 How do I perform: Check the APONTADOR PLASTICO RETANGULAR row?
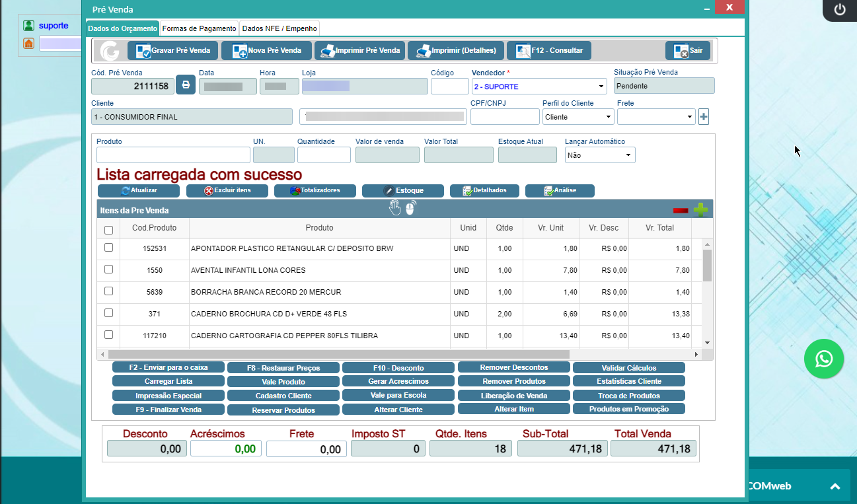(x=109, y=248)
